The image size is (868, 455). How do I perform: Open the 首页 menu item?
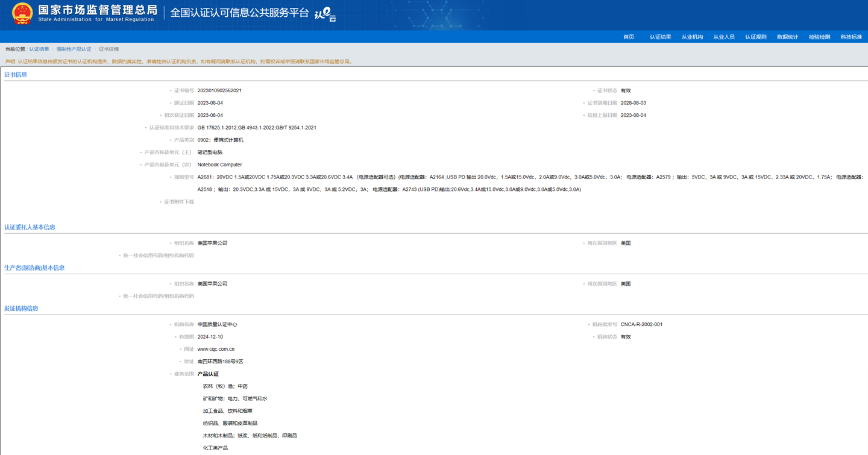(x=629, y=37)
